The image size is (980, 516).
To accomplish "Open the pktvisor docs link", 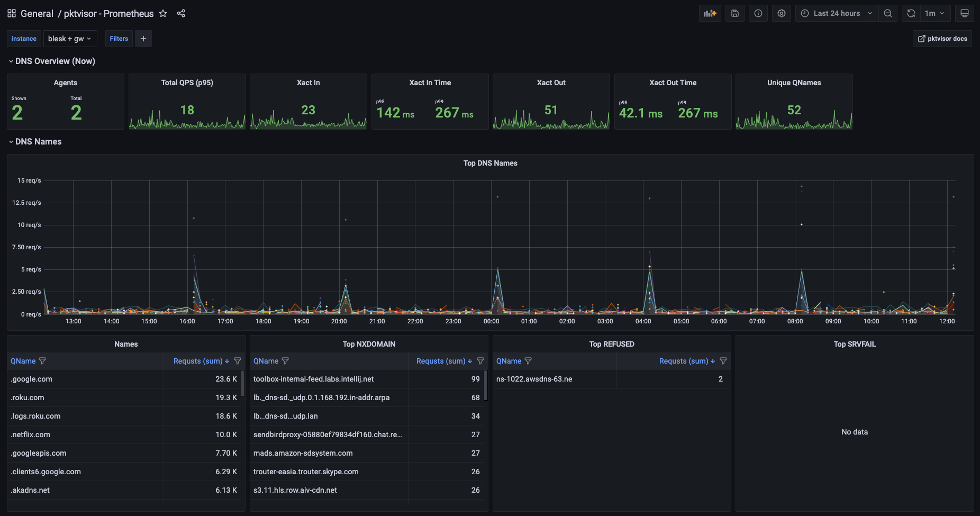I will [x=942, y=39].
